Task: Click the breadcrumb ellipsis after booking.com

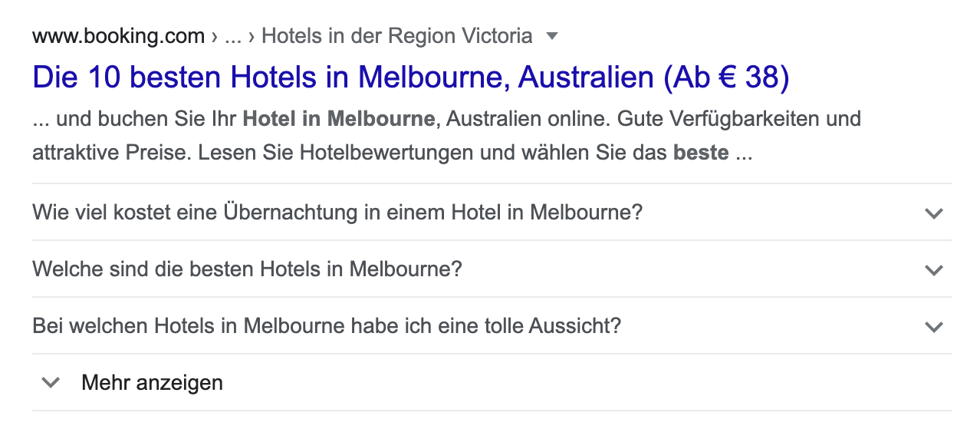Action: click(232, 36)
